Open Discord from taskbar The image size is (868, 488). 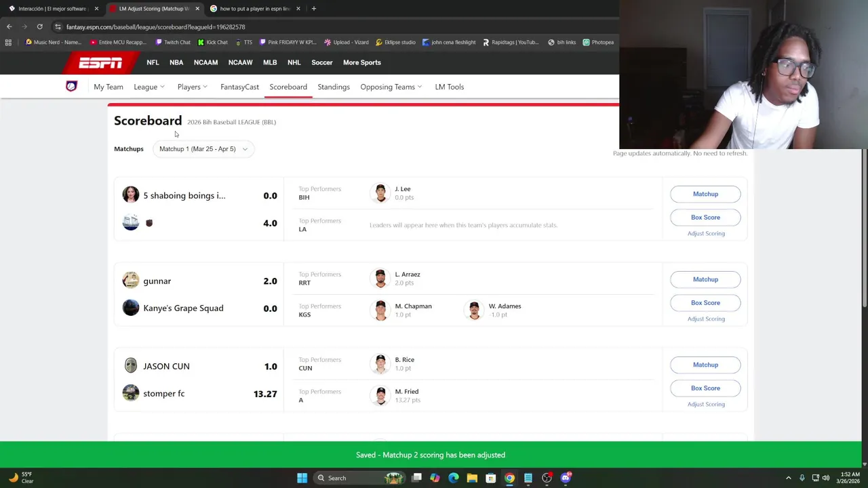point(566,478)
